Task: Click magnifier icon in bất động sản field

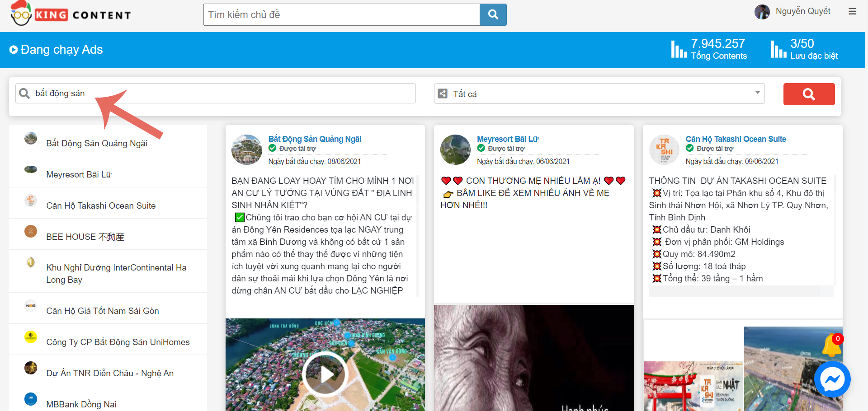Action: (x=24, y=93)
